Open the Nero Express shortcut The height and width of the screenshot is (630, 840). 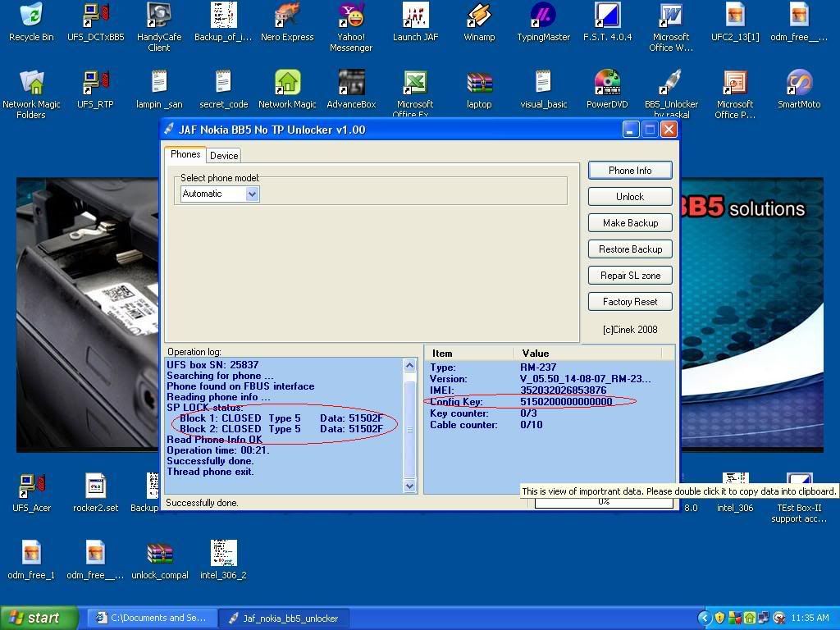point(287,22)
